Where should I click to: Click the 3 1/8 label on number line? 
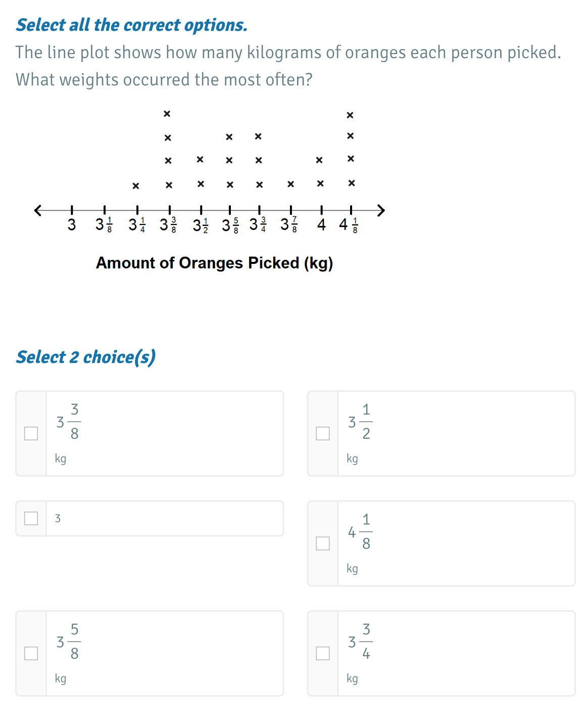(x=104, y=224)
